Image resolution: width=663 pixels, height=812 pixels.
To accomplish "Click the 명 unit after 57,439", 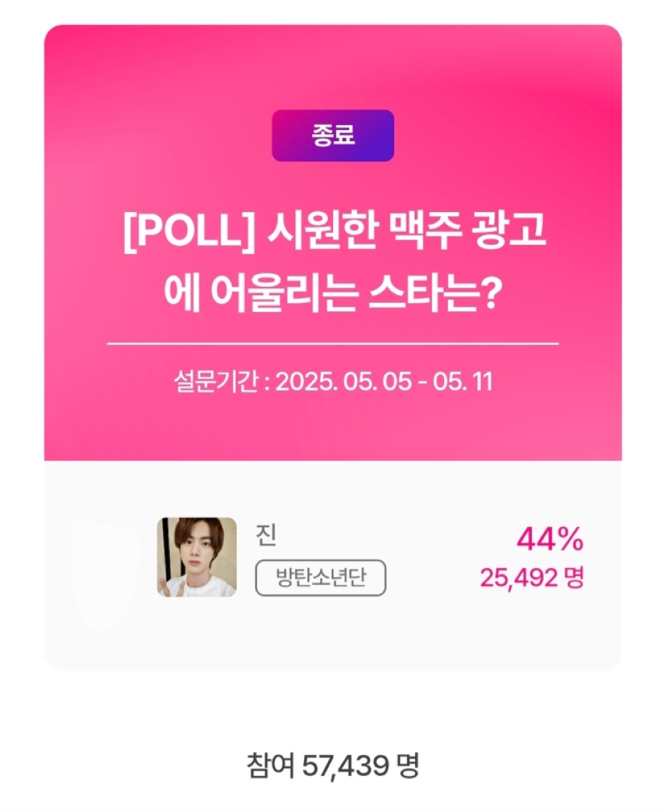I will pyautogui.click(x=408, y=765).
